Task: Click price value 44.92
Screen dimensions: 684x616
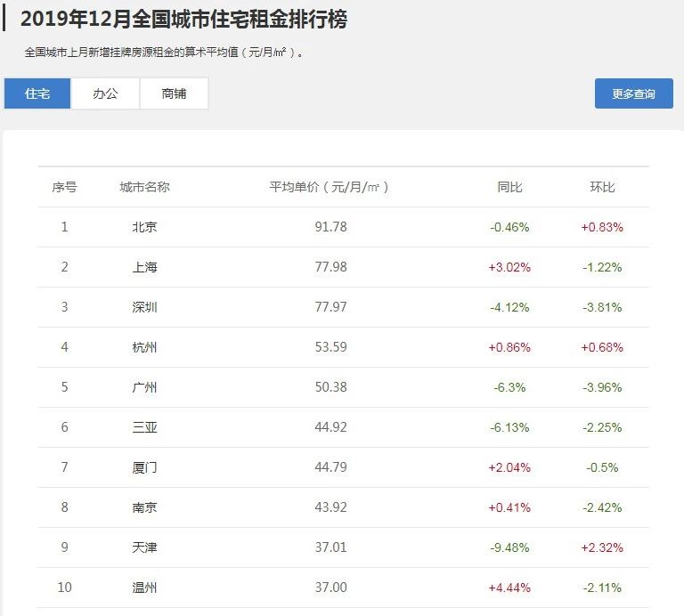Action: coord(330,427)
